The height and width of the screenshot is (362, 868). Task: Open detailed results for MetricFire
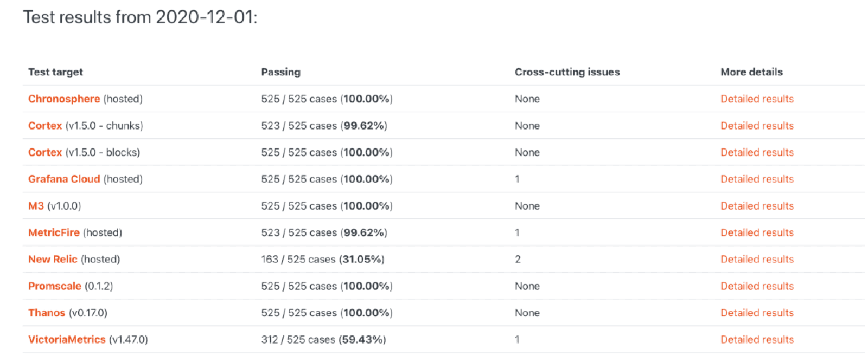point(757,232)
